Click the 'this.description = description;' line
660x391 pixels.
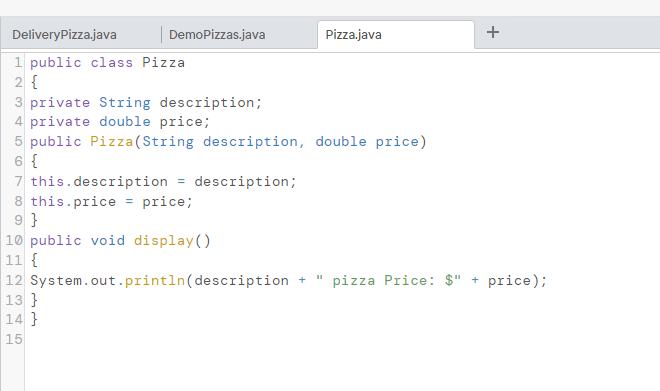(x=163, y=182)
